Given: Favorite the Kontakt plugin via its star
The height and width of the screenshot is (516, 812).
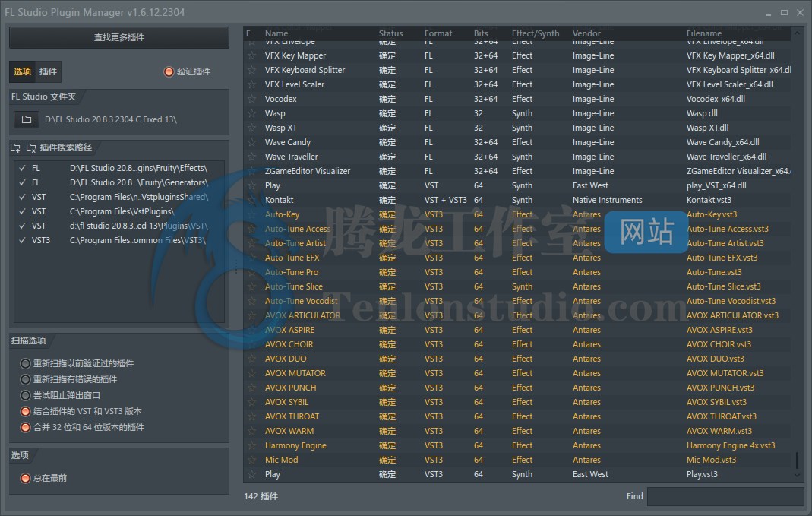Looking at the screenshot, I should (251, 200).
